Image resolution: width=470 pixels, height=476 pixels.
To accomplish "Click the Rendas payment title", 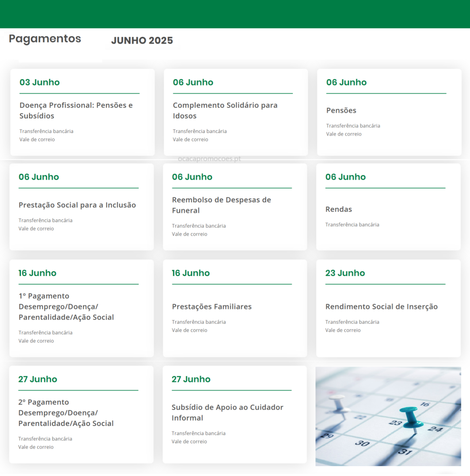I will (338, 209).
